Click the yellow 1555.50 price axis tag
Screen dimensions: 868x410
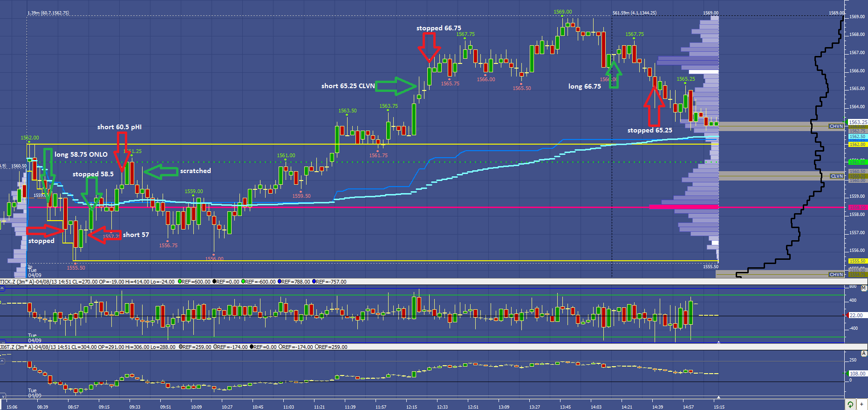tap(857, 261)
